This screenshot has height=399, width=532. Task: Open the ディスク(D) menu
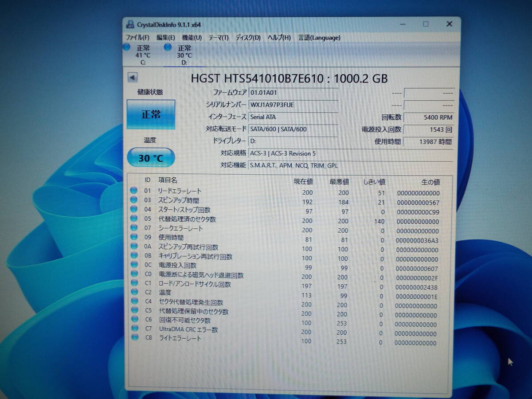point(248,38)
